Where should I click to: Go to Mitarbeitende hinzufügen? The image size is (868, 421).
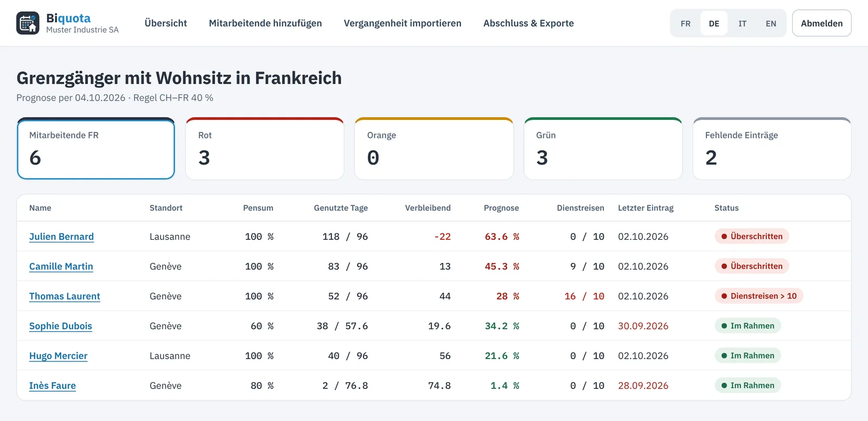tap(265, 23)
